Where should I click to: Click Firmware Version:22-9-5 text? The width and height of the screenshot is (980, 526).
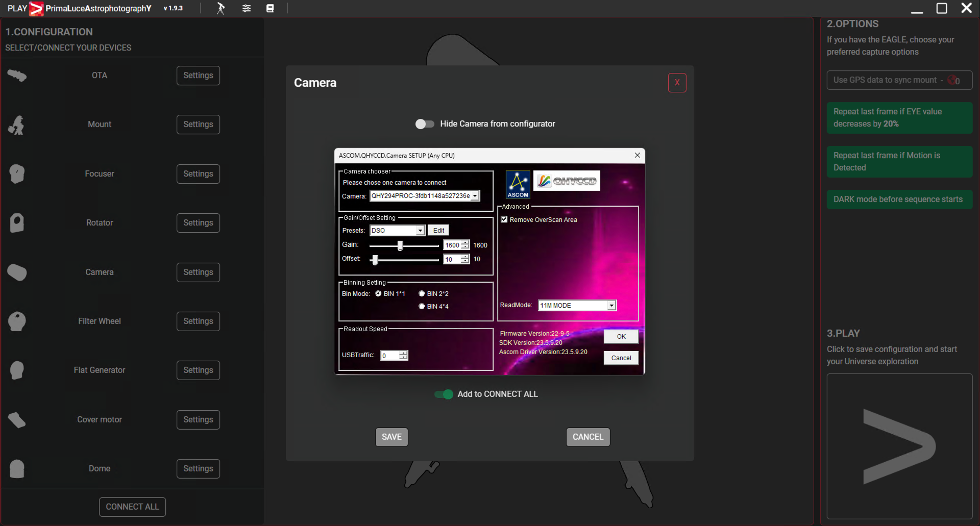coord(534,334)
